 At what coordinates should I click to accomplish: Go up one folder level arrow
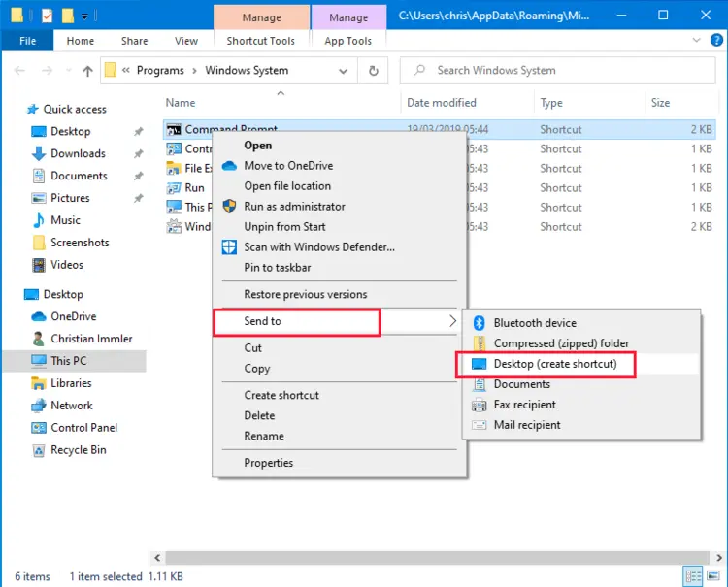click(87, 71)
